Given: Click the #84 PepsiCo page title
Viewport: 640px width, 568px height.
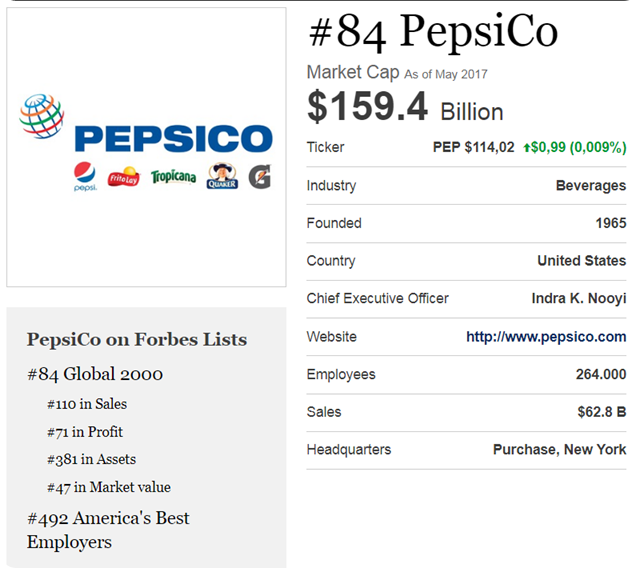Looking at the screenshot, I should (x=432, y=33).
